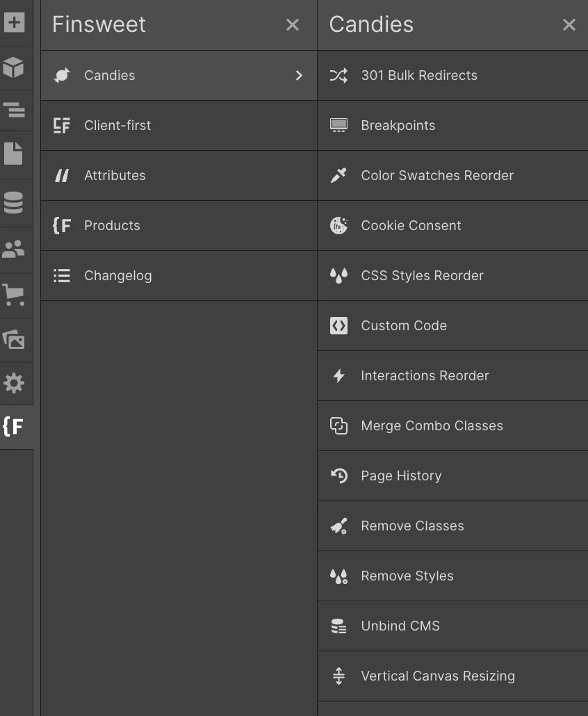Click the Attributes double-slash icon

point(62,175)
